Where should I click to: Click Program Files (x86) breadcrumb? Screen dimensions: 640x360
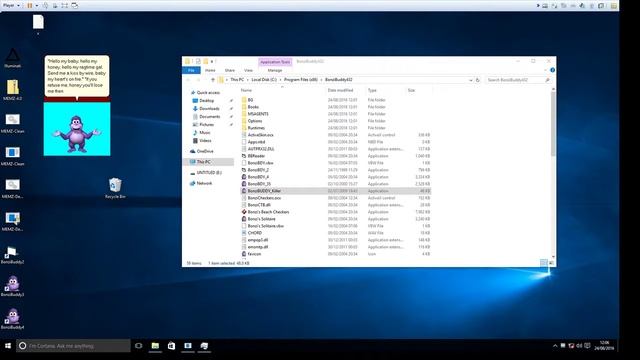tap(300, 80)
